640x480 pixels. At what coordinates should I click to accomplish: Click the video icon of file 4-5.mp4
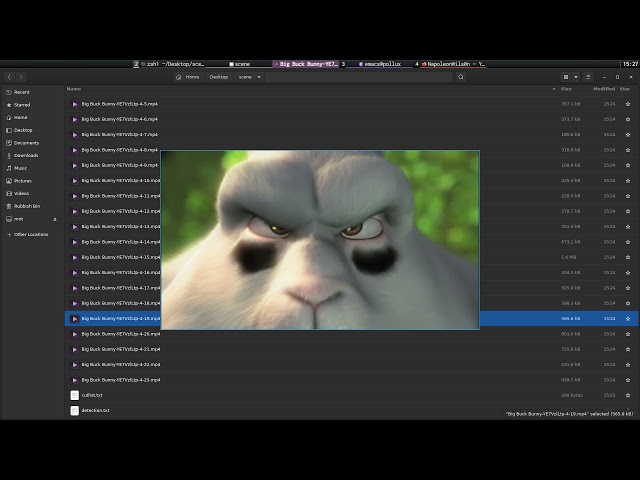[x=74, y=104]
